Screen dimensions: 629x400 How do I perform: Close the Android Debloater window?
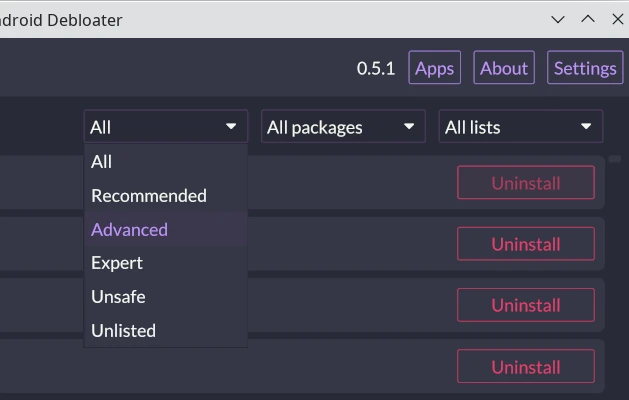pos(617,19)
